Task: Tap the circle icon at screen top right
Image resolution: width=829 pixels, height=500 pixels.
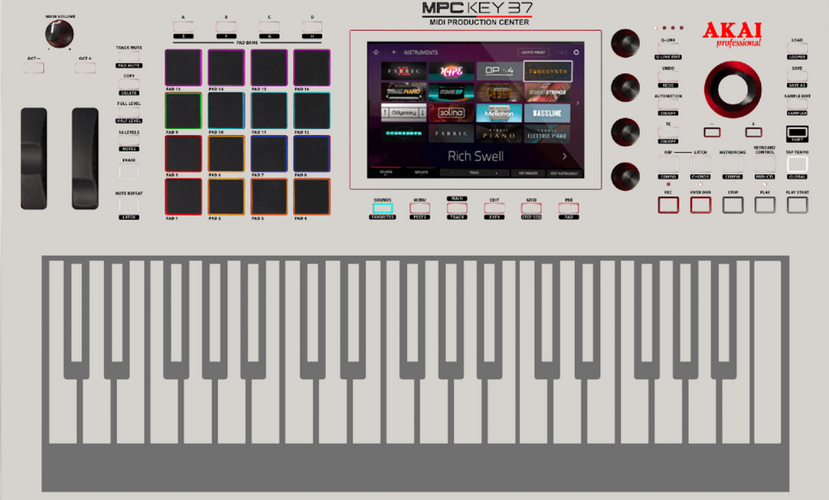Action: (x=576, y=52)
